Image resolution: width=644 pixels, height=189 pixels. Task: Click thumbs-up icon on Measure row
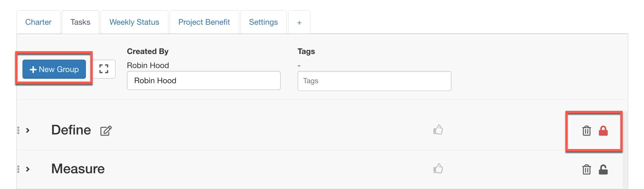[438, 169]
